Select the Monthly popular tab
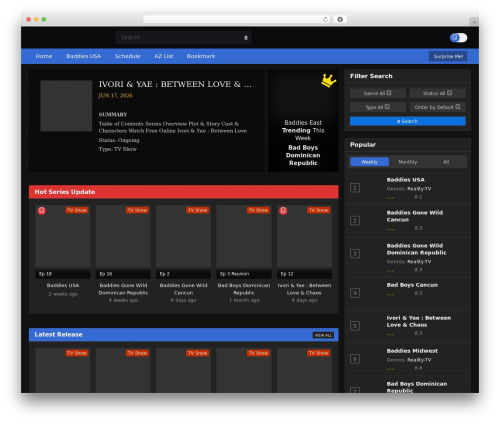The width and height of the screenshot is (500, 423). (408, 162)
